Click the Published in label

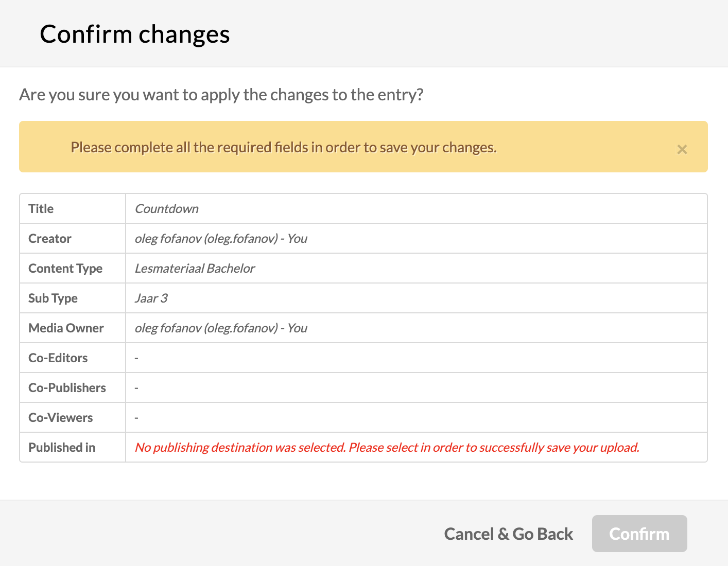coord(62,447)
